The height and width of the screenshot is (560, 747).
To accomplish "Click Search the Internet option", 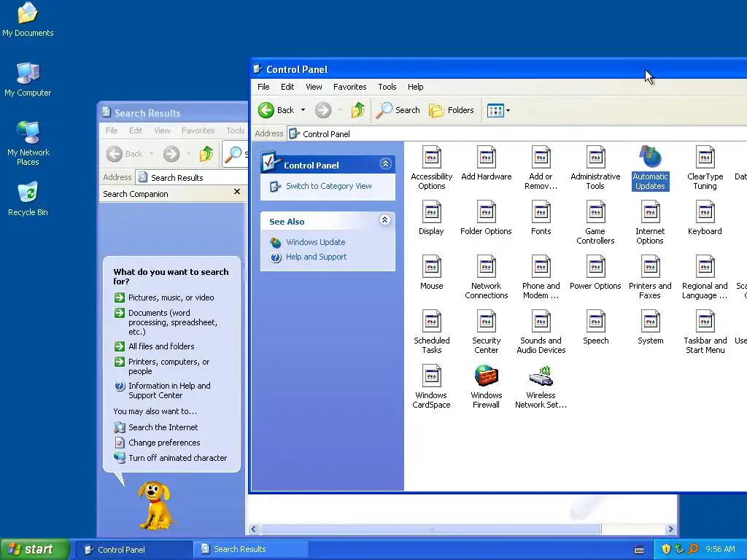I will [163, 427].
